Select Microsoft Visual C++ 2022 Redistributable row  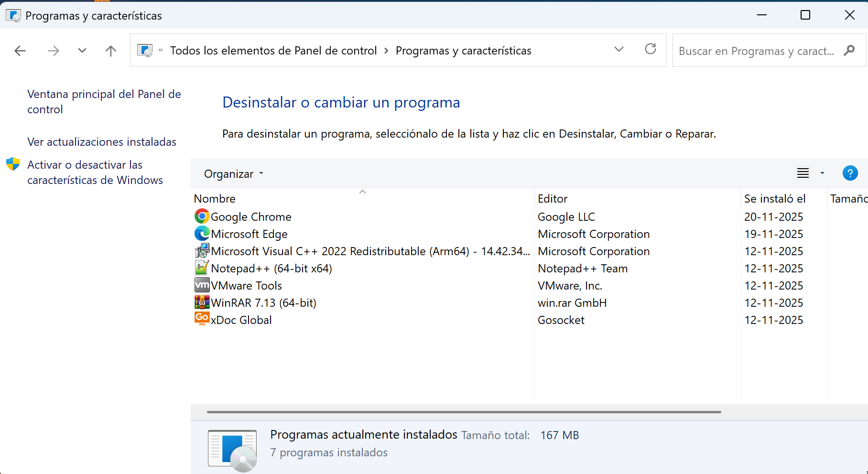tap(529, 251)
